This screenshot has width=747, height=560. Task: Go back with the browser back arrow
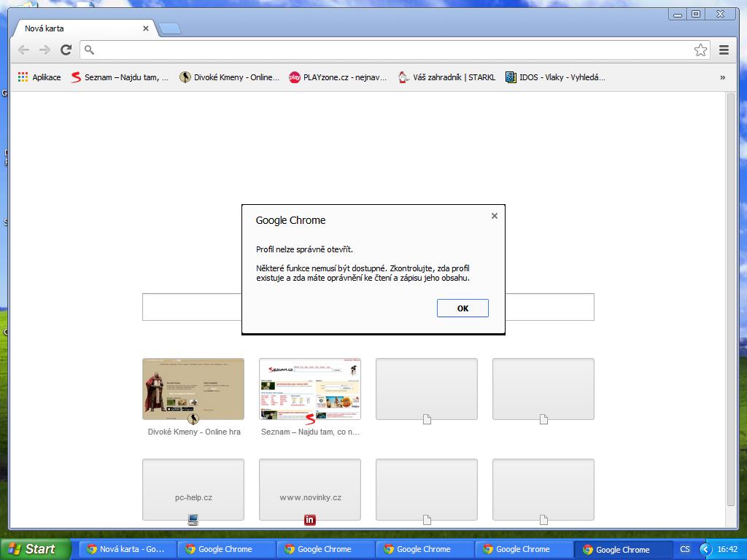23,50
